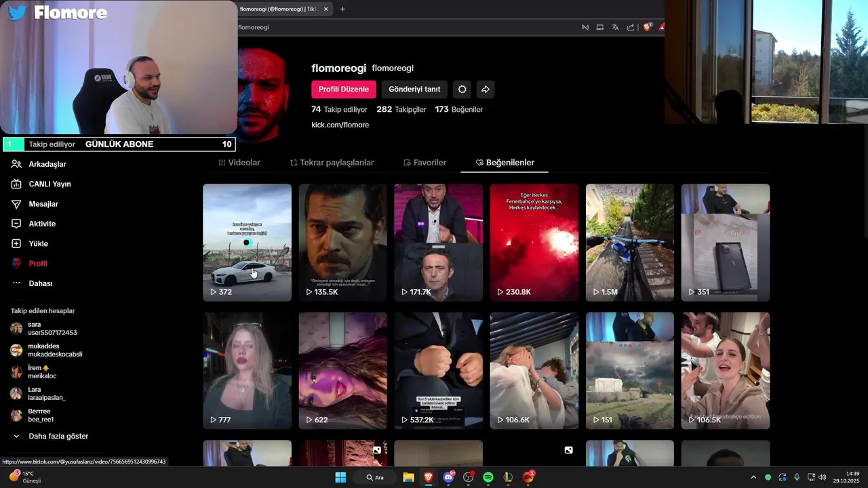Open File Explorer from taskbar
This screenshot has height=488, width=868.
coord(408,477)
